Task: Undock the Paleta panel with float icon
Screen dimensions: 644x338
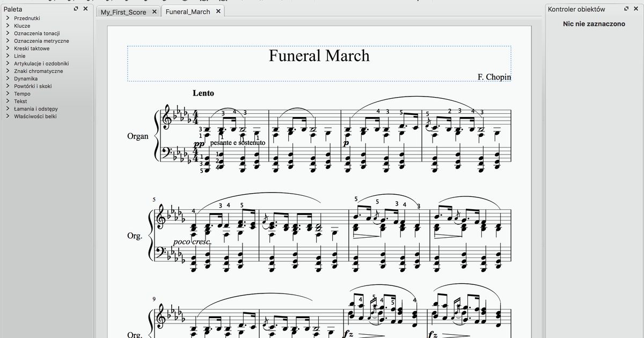Action: [76, 9]
